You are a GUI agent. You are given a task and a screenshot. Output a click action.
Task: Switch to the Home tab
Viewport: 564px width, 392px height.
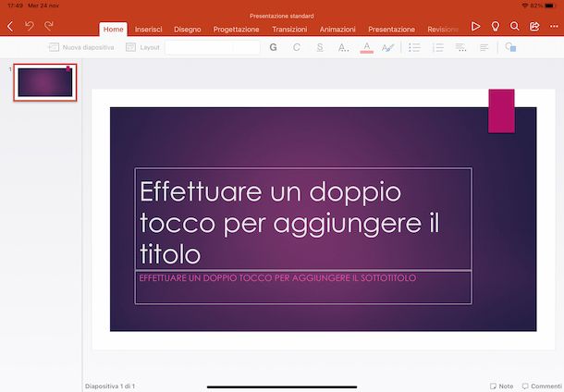coord(114,30)
